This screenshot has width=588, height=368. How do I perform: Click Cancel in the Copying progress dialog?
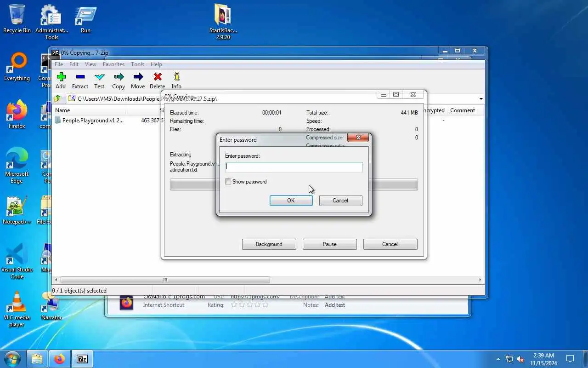pos(390,244)
